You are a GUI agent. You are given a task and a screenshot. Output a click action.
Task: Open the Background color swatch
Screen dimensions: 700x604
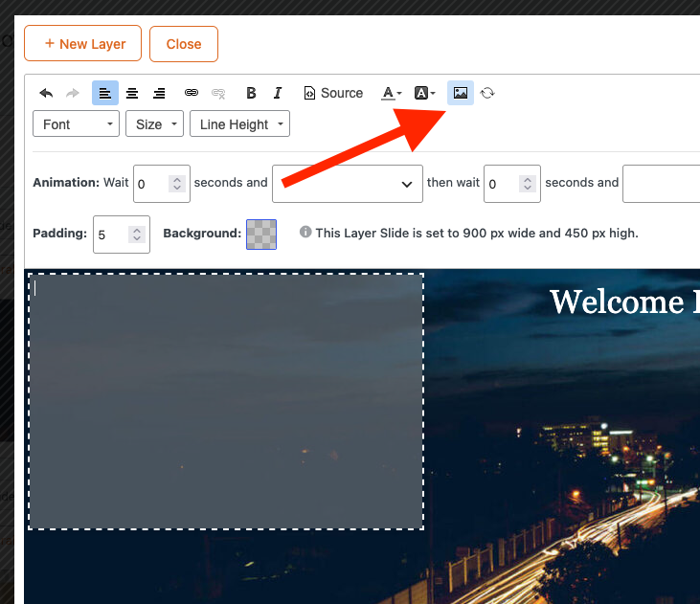click(261, 235)
